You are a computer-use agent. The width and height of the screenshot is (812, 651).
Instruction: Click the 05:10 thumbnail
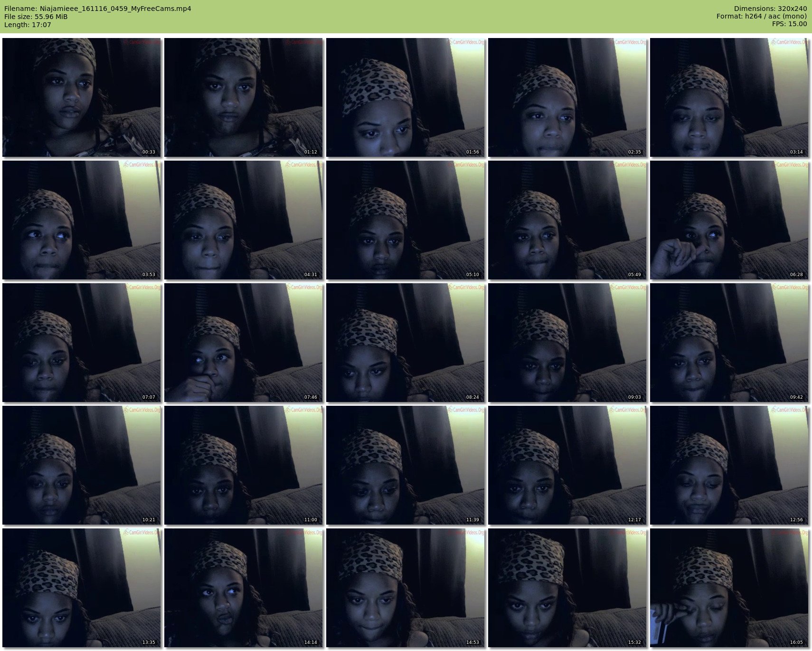tap(405, 220)
